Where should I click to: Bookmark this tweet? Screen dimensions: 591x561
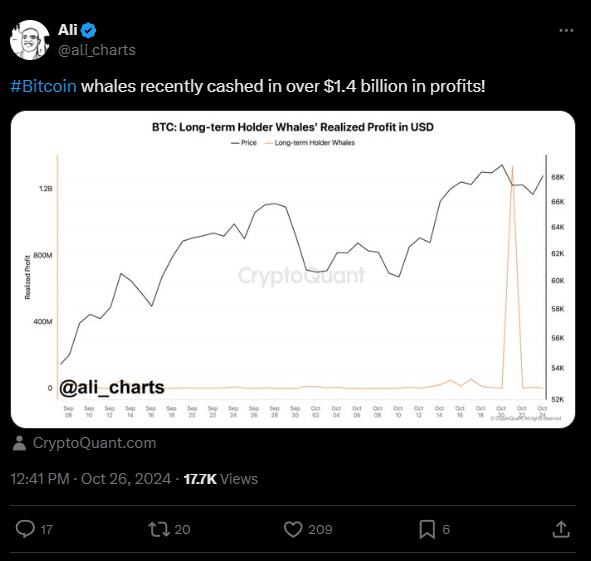point(427,529)
